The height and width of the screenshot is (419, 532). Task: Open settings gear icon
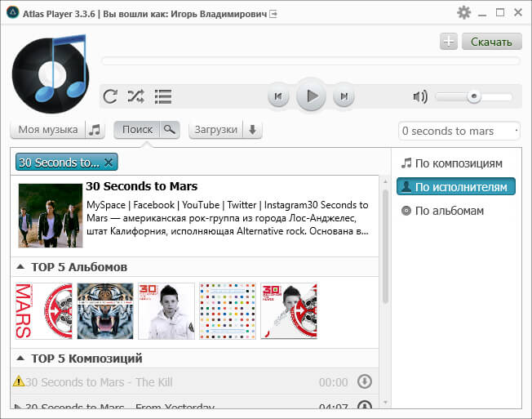[463, 12]
